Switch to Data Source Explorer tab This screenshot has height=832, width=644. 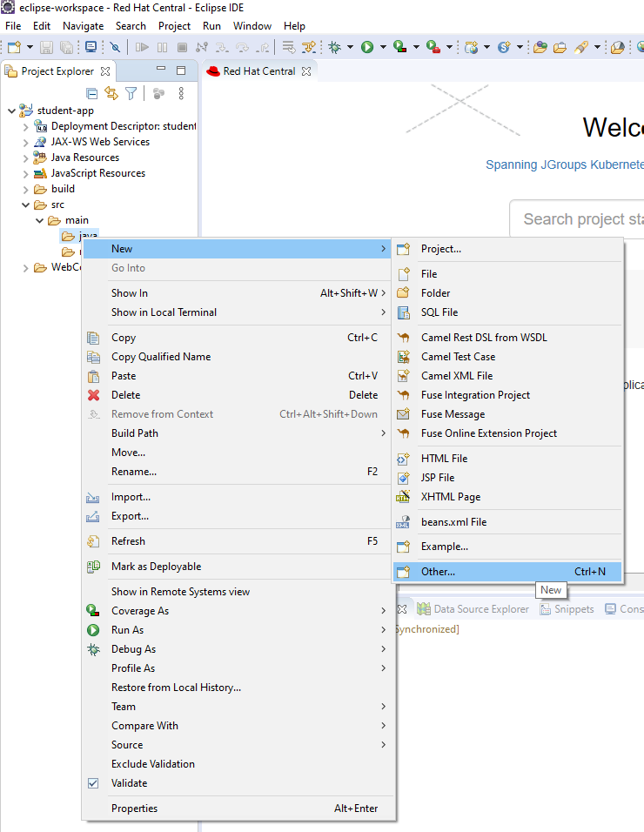[x=473, y=609]
